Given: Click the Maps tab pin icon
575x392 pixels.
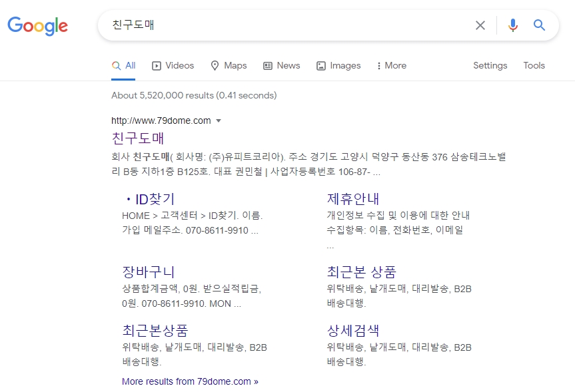Looking at the screenshot, I should point(215,66).
